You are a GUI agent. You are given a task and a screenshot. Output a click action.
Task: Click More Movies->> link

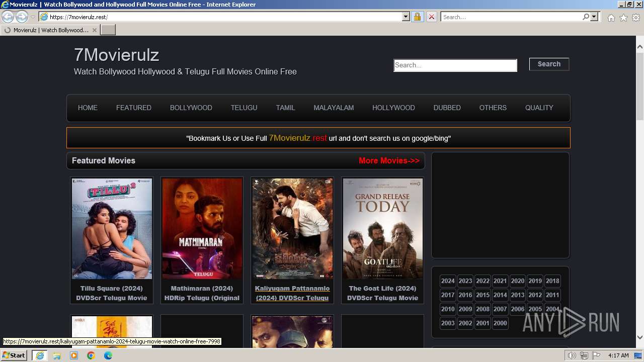point(389,161)
